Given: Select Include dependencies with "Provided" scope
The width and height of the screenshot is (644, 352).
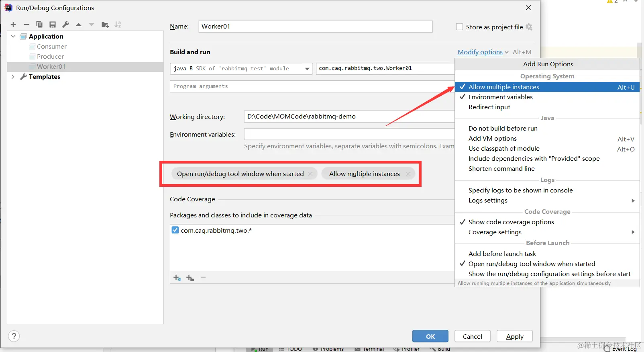Looking at the screenshot, I should coord(547,158).
